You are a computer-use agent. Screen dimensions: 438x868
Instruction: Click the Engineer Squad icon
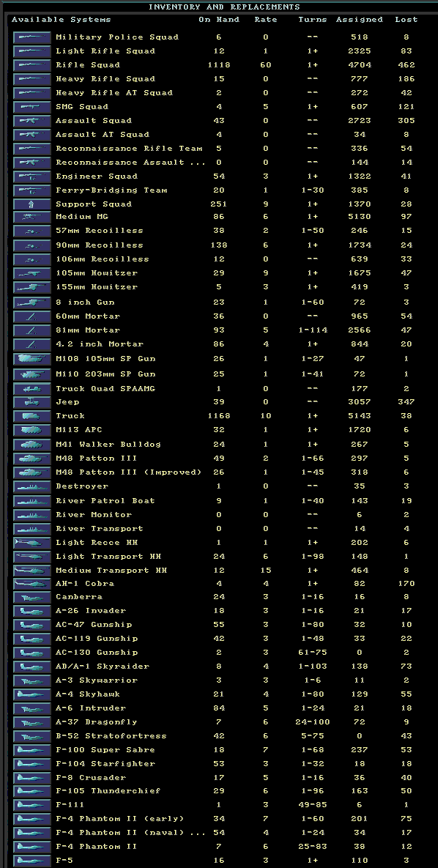pos(32,176)
